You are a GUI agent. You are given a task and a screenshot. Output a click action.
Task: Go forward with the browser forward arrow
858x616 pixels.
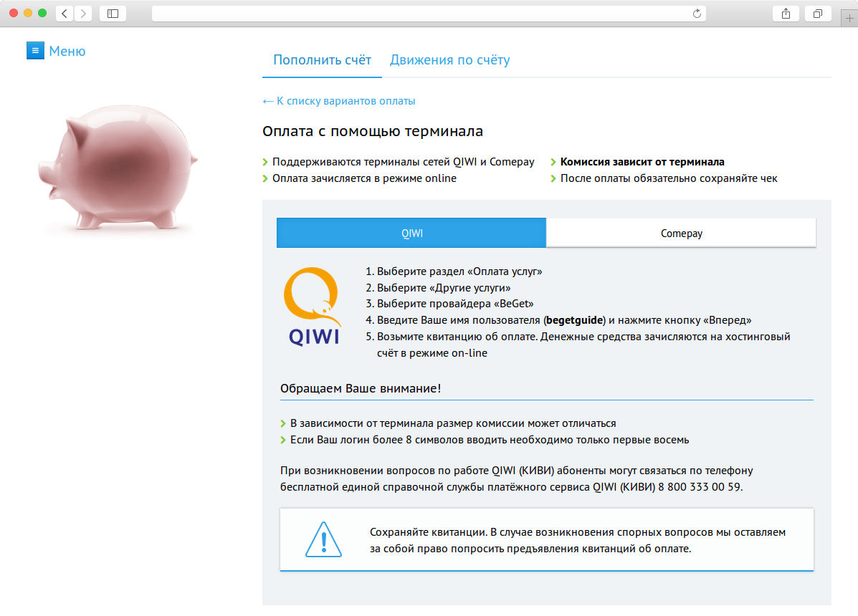(83, 14)
